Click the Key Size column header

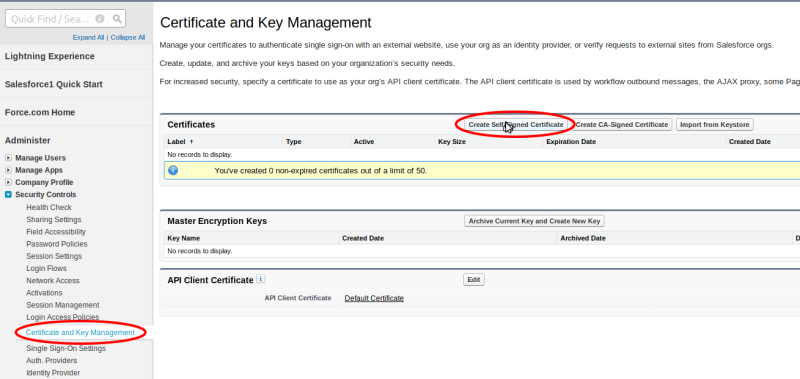452,142
